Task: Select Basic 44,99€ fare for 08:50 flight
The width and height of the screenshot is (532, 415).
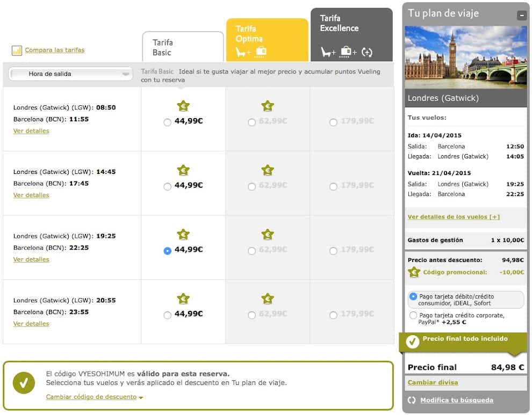Action: click(x=167, y=122)
